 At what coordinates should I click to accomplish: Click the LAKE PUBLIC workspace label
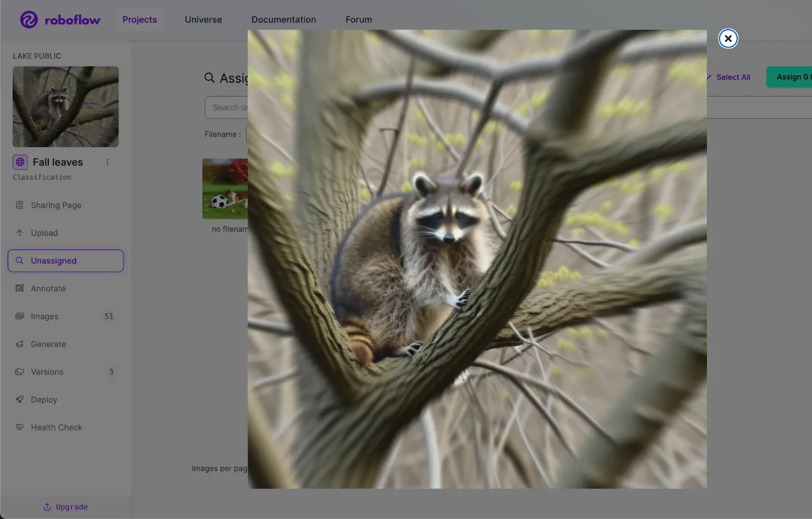(x=37, y=56)
